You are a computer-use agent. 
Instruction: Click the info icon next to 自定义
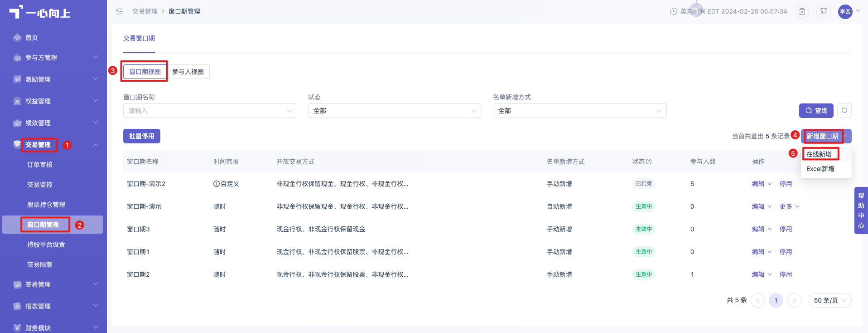(x=217, y=184)
